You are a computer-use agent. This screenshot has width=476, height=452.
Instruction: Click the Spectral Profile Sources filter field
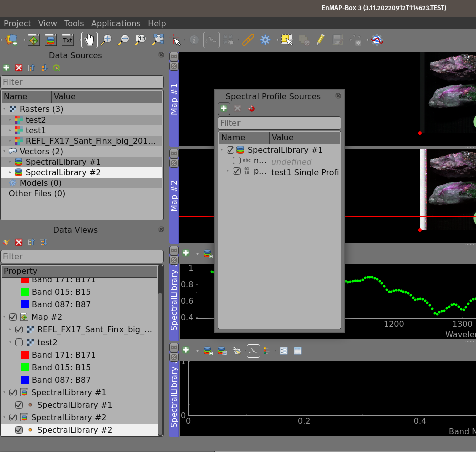click(x=279, y=123)
